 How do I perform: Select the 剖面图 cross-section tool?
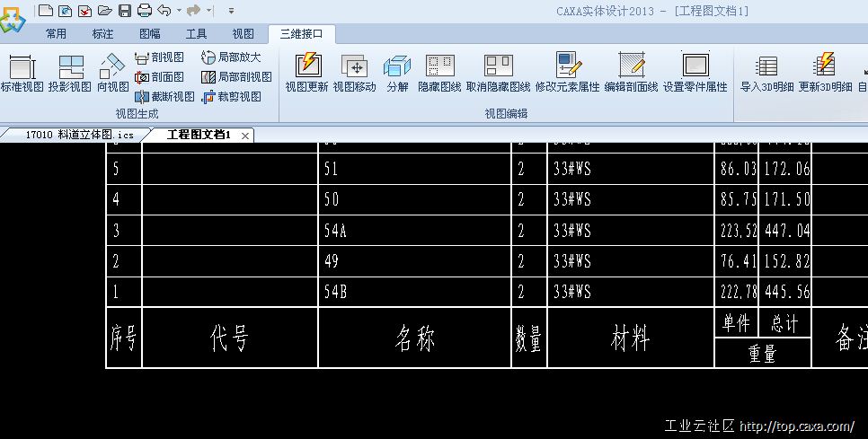click(159, 77)
